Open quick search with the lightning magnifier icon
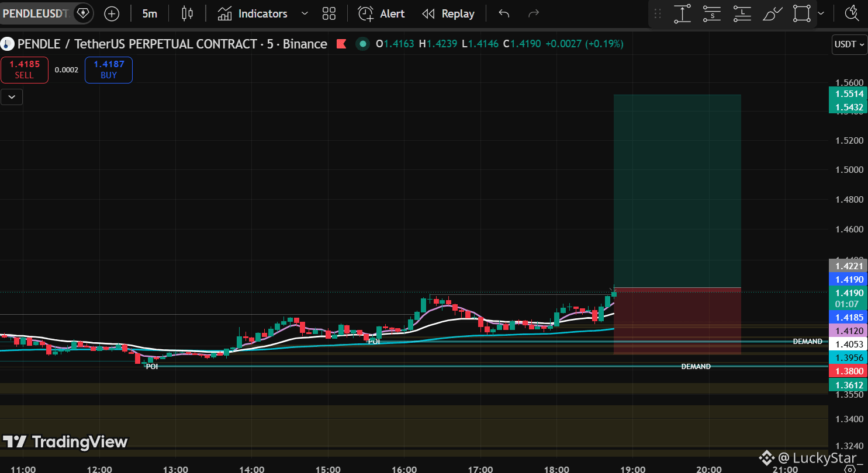 tap(852, 13)
